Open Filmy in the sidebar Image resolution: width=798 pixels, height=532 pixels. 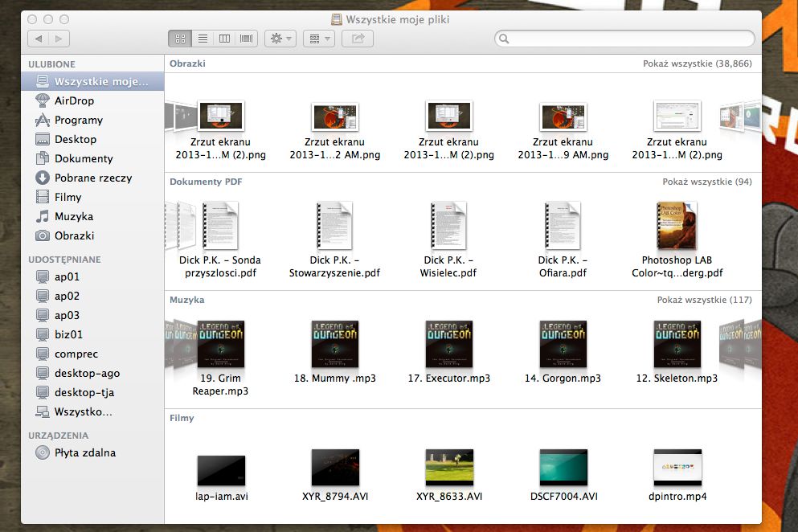(92, 198)
